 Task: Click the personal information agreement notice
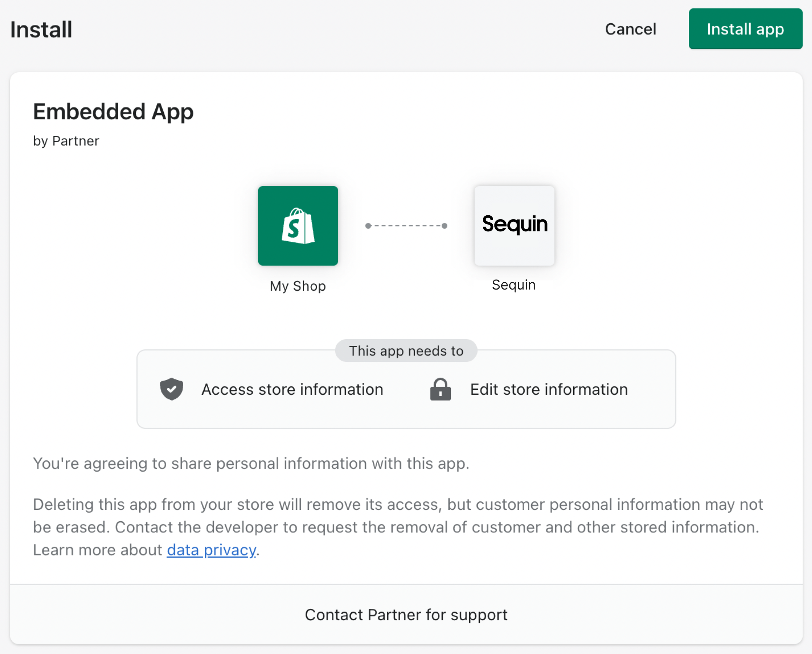pos(251,463)
